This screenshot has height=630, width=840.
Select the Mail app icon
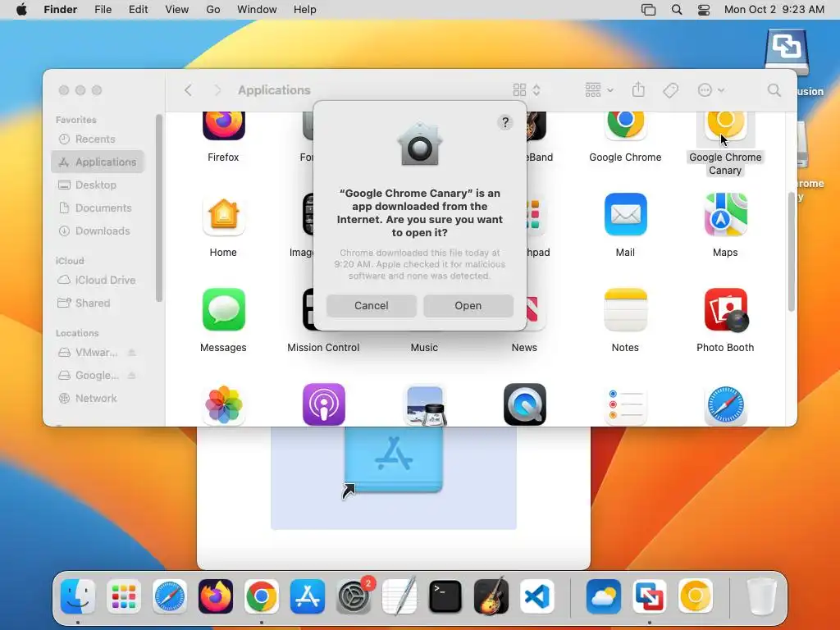coord(625,215)
